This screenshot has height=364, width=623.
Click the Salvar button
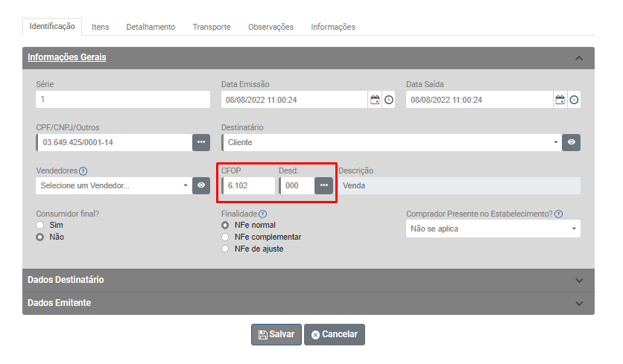click(276, 335)
